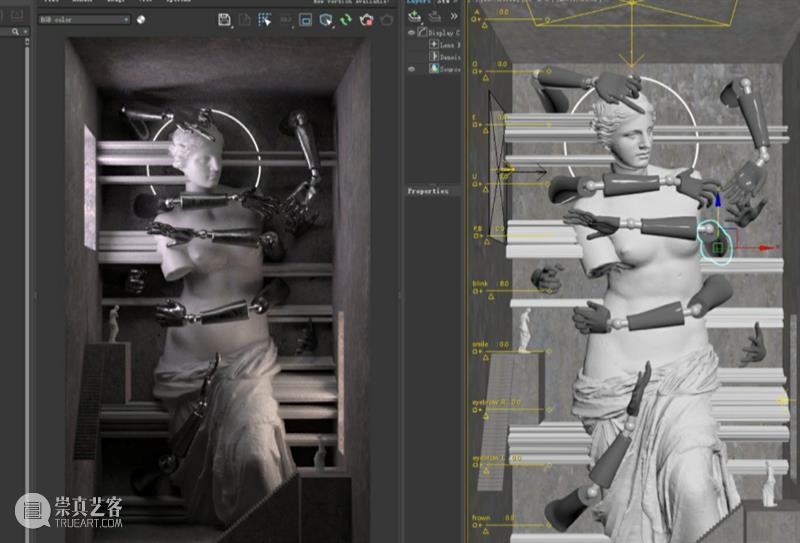The height and width of the screenshot is (543, 800).
Task: Toggle visibility of the Source layer
Action: coord(411,69)
